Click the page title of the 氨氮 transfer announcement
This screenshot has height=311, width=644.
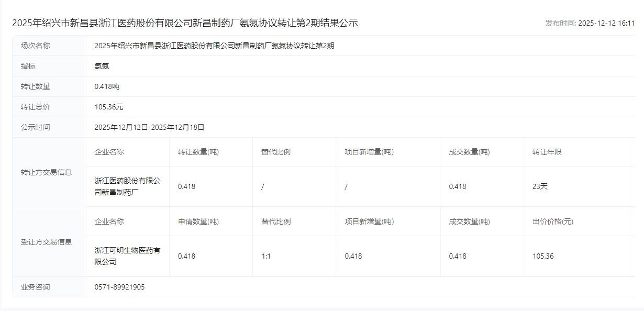[x=185, y=23]
